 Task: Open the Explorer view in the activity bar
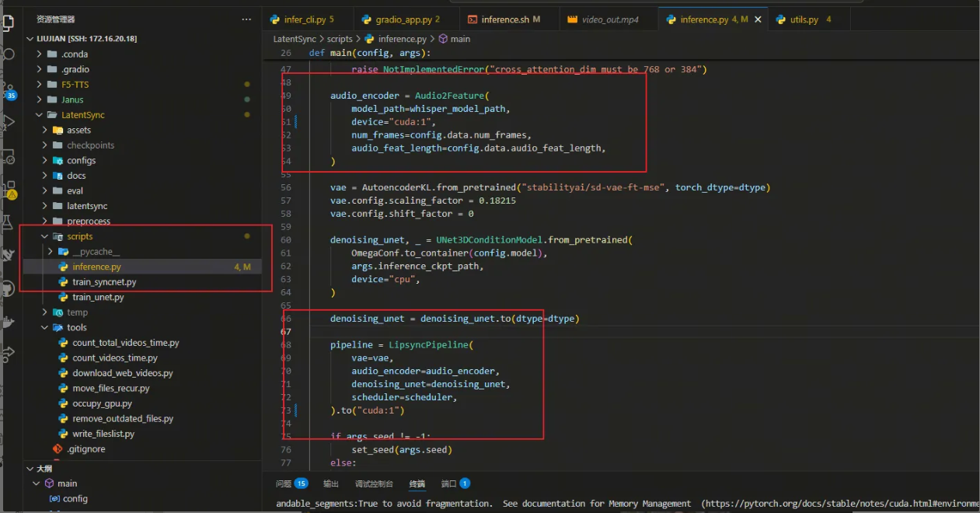click(8, 22)
